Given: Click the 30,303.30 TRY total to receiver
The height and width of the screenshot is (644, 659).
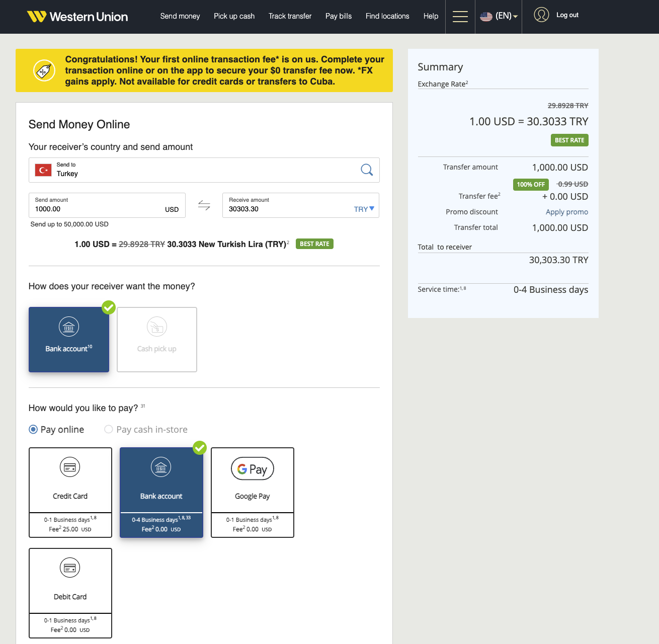Looking at the screenshot, I should click(558, 260).
